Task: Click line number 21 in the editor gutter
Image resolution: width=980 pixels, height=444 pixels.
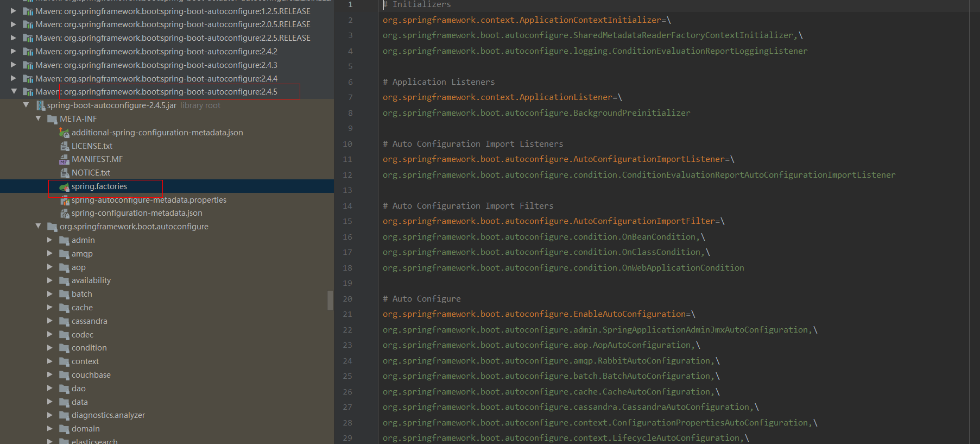Action: click(347, 314)
